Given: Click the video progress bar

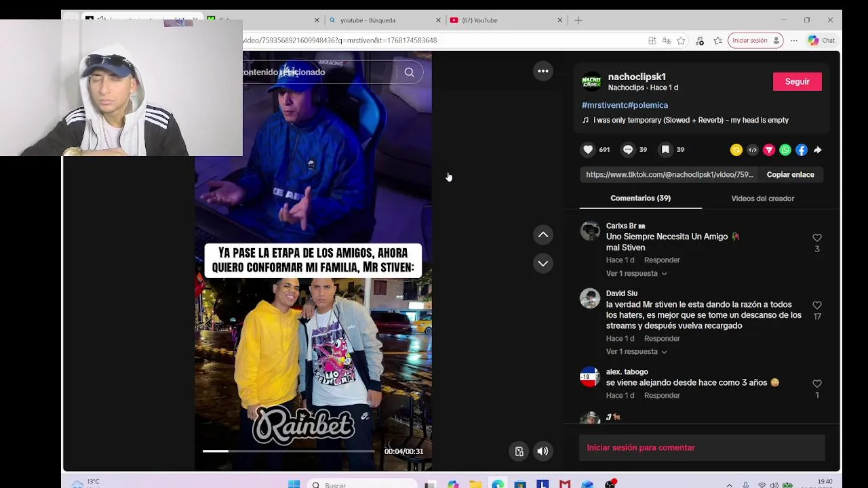Looking at the screenshot, I should 288,451.
